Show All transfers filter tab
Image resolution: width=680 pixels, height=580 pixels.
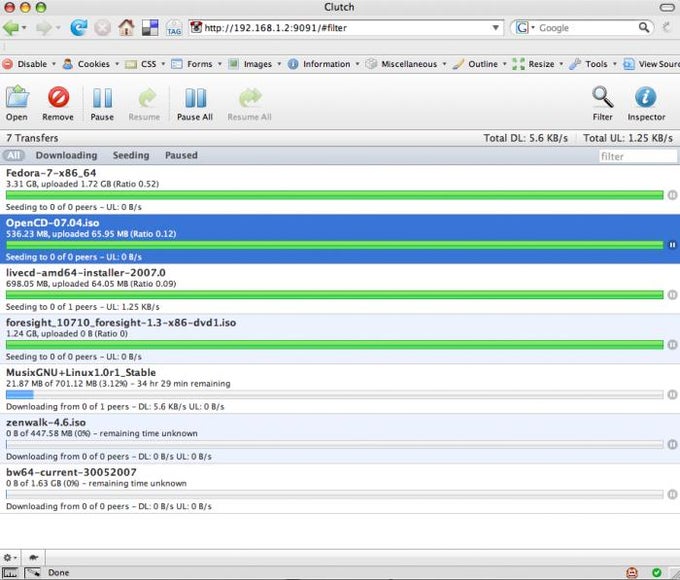pos(13,155)
